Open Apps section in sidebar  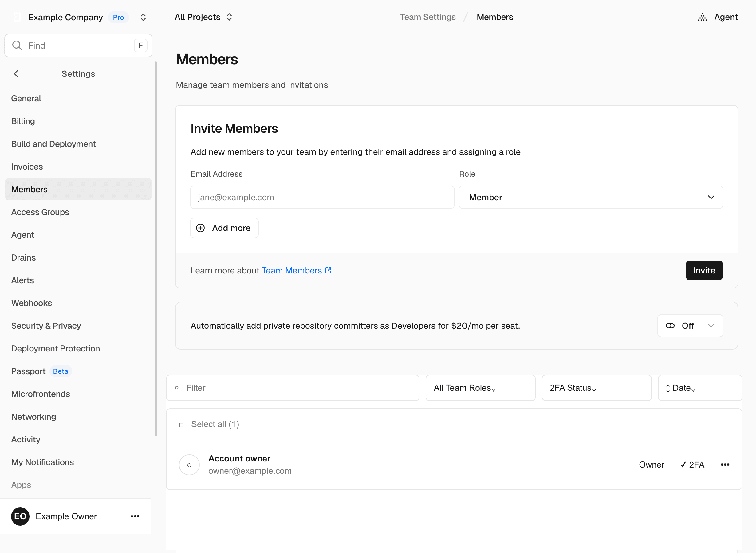pos(78,485)
